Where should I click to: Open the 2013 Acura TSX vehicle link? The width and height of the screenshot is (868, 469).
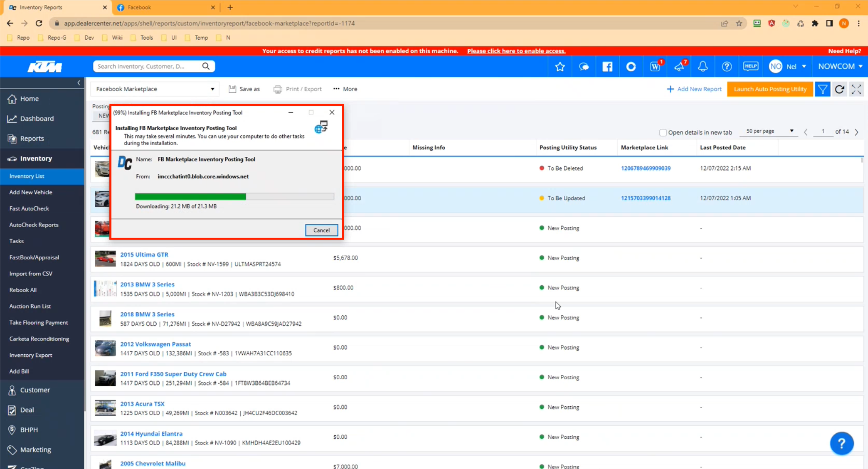pos(142,404)
